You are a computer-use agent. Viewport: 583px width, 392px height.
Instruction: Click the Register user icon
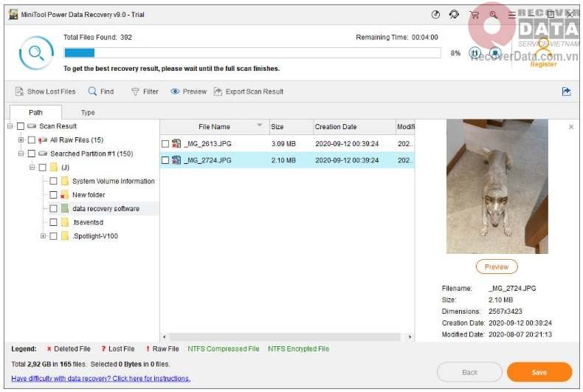[544, 47]
